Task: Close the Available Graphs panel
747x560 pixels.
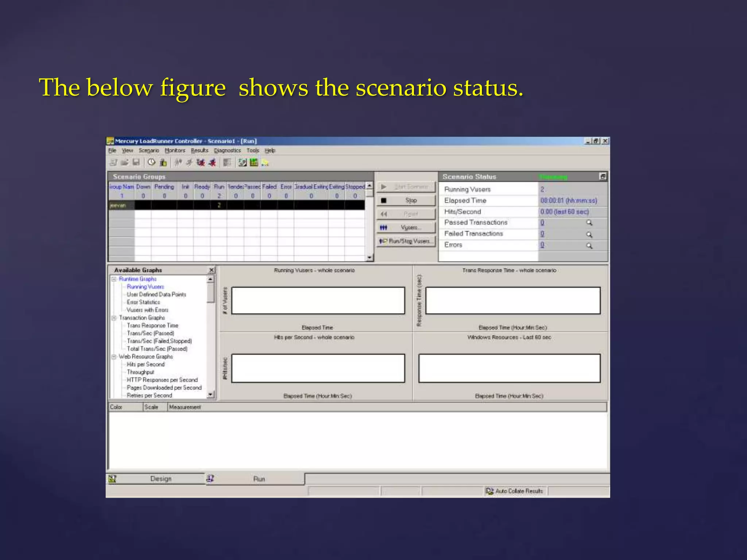Action: (x=211, y=270)
